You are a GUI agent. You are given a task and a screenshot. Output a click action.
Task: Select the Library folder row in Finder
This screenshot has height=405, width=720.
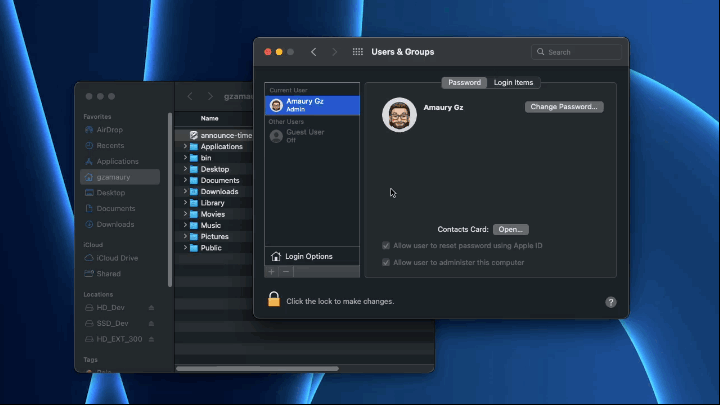click(x=214, y=202)
